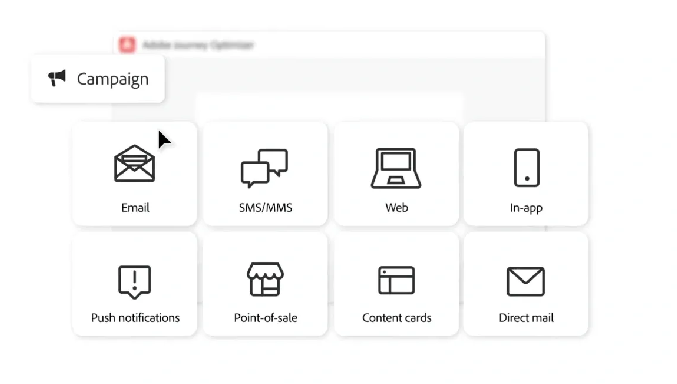Open the Campaign label button
677x384 pixels.
point(98,79)
